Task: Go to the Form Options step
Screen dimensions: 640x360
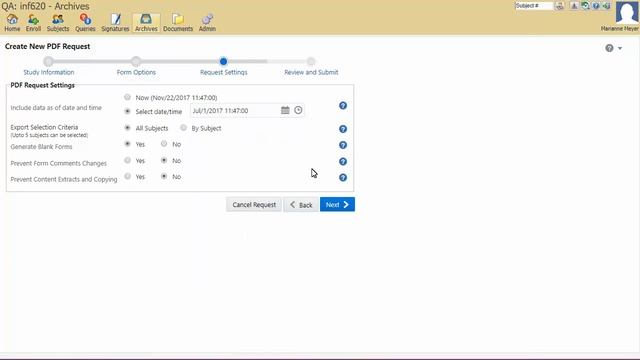Action: [x=136, y=72]
